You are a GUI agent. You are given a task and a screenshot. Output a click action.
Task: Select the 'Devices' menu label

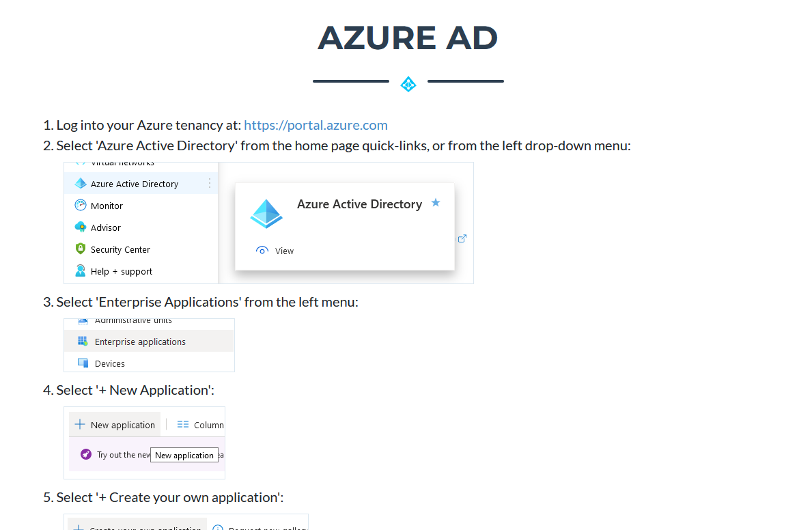coord(110,364)
